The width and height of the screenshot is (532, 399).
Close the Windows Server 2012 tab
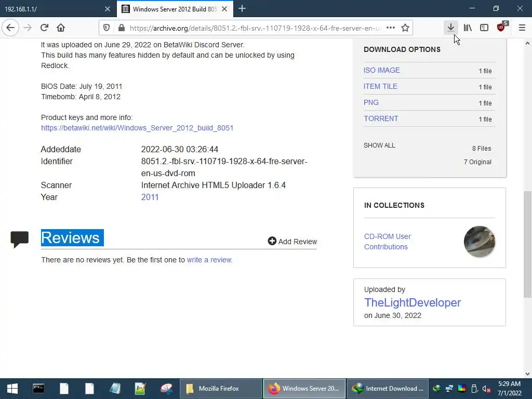[x=224, y=9]
